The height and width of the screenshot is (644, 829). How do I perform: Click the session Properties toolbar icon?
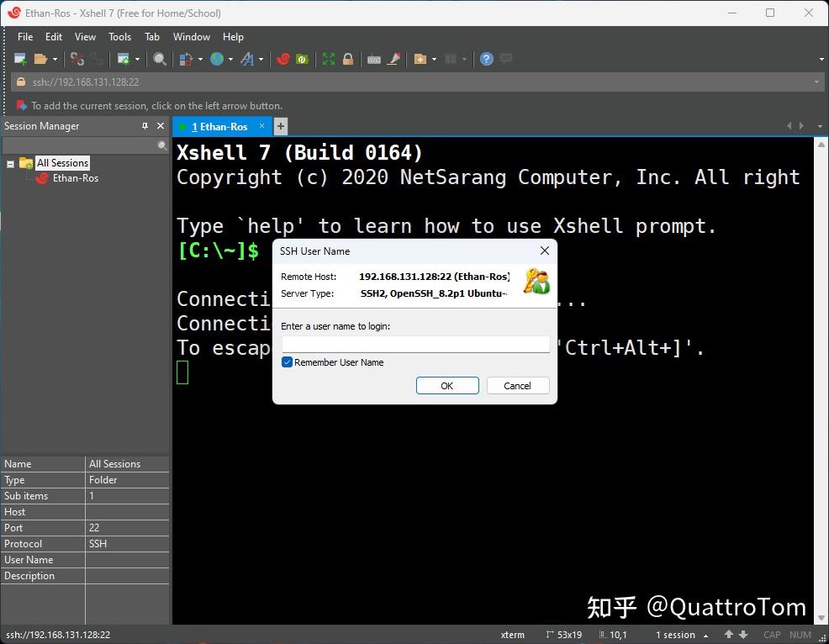[124, 59]
